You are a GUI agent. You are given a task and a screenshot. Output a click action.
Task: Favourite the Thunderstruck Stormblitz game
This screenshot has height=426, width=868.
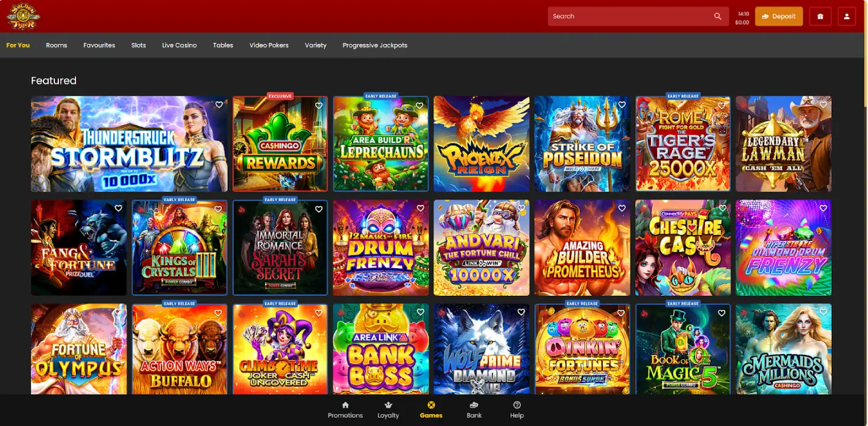pos(218,104)
